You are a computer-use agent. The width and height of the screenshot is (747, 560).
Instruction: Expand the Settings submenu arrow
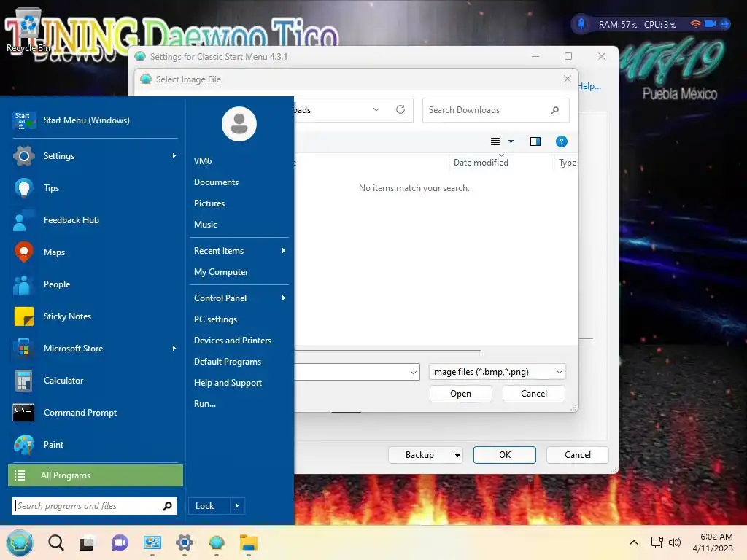(174, 156)
